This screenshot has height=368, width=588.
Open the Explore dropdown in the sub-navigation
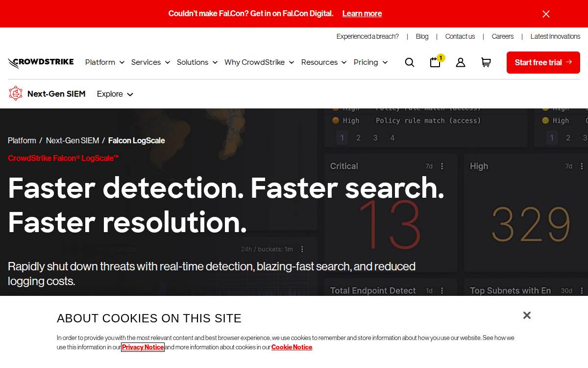(115, 94)
